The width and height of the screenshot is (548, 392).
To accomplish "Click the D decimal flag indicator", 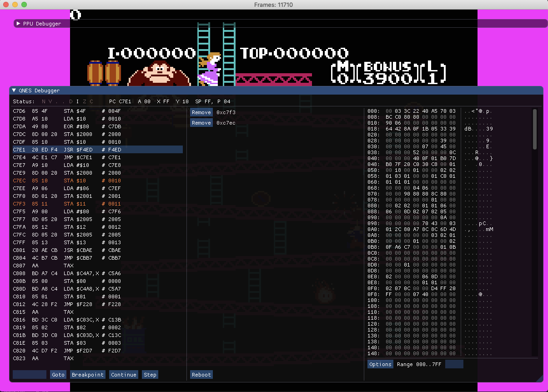I will (x=71, y=102).
